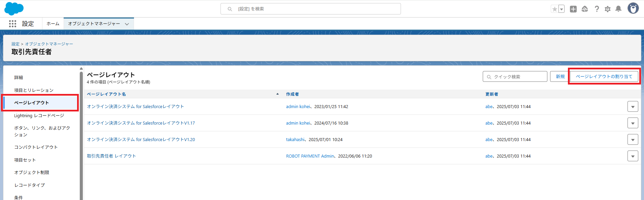
Task: Open row menu for レイアウトV1.17
Action: [633, 123]
